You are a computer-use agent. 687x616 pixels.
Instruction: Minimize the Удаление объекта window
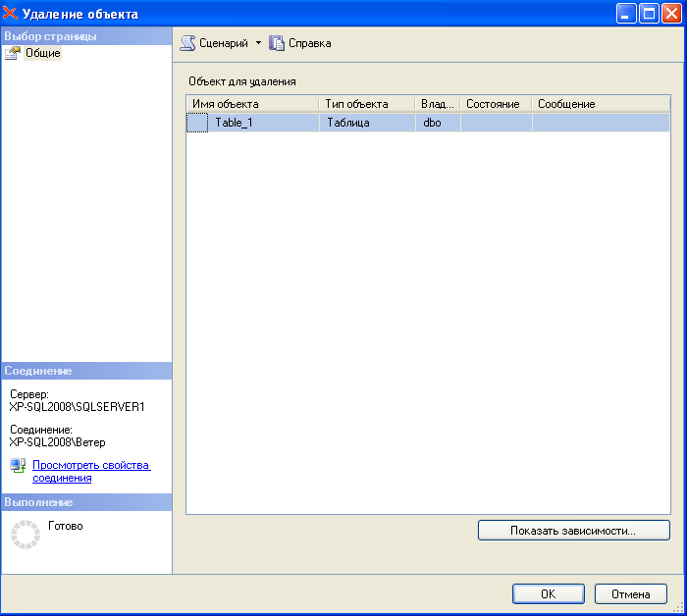pyautogui.click(x=626, y=13)
